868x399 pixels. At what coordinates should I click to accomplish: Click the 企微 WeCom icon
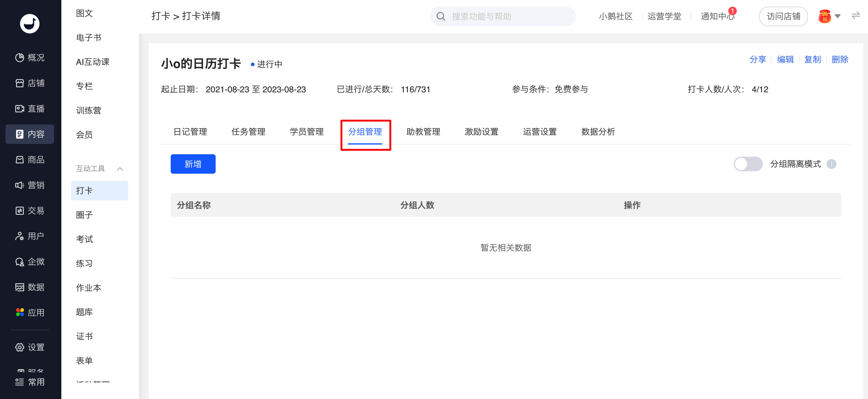pyautogui.click(x=19, y=261)
